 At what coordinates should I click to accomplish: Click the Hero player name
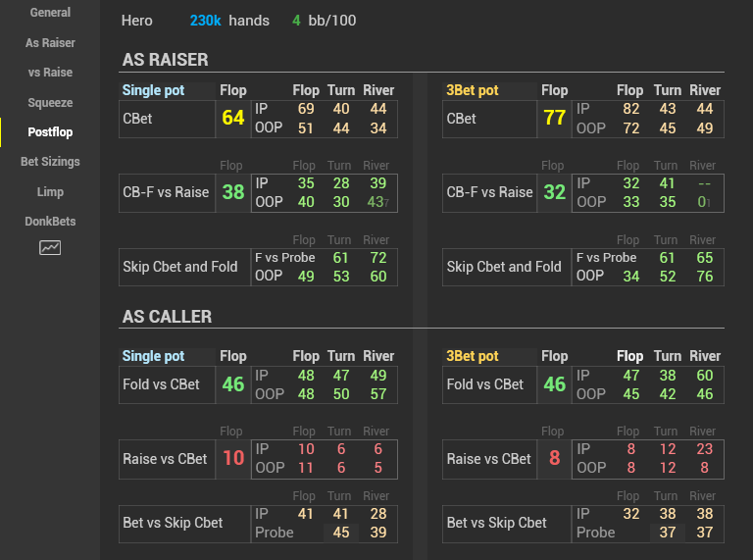click(x=137, y=21)
